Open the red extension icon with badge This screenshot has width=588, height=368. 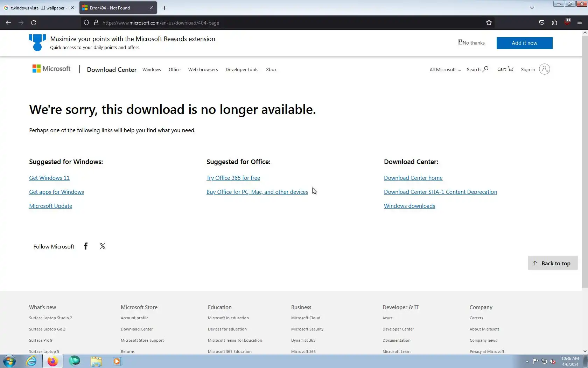coord(567,22)
